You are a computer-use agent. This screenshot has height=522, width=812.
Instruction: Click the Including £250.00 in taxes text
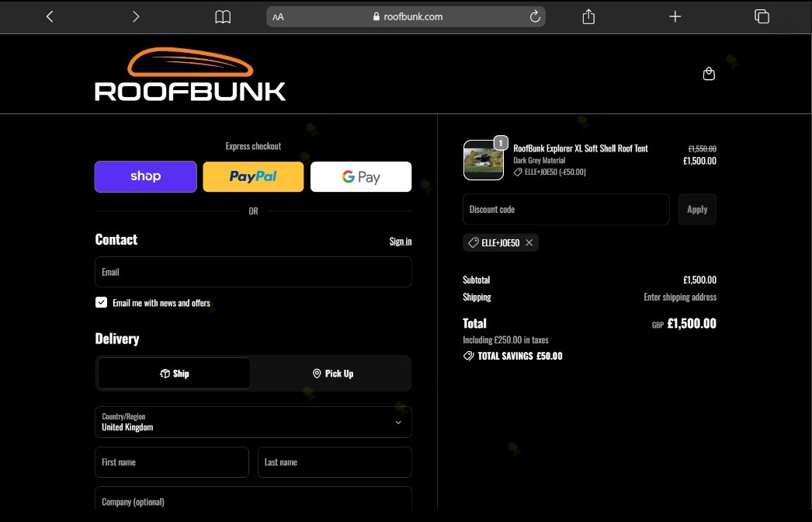pos(505,340)
